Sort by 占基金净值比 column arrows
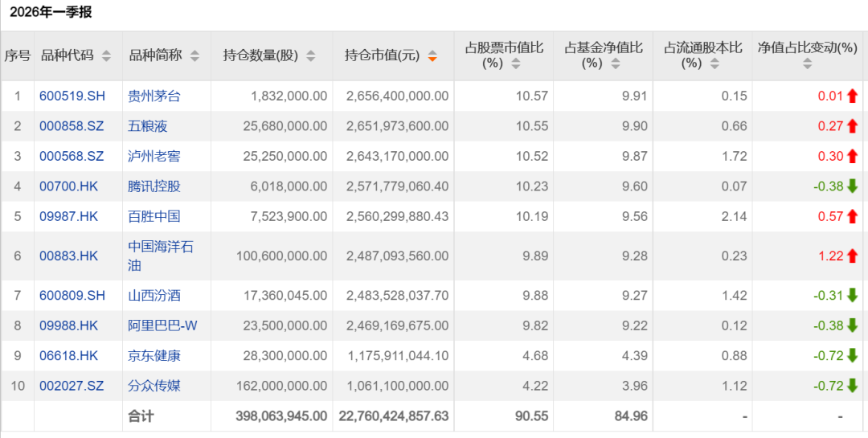This screenshot has width=868, height=438. [x=616, y=63]
